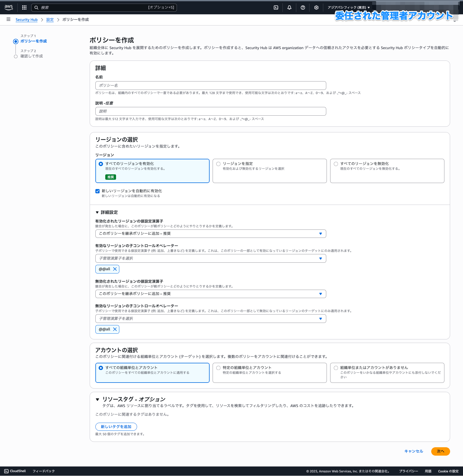The height and width of the screenshot is (476, 463).
Task: Click the このポリシーに関連するタグはありません text
Action: click(x=133, y=415)
